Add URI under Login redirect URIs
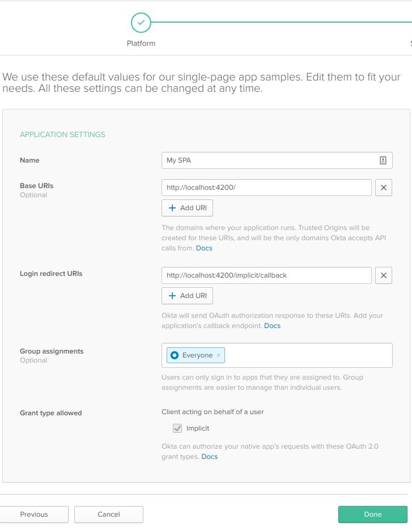Viewport: 412px width, 532px height. tap(187, 296)
